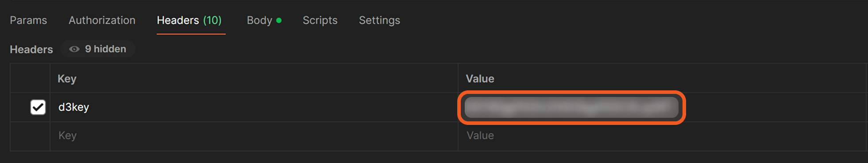Screen dimensions: 868x163
Task: Click the blank header cell above checkbox
Action: pos(30,78)
